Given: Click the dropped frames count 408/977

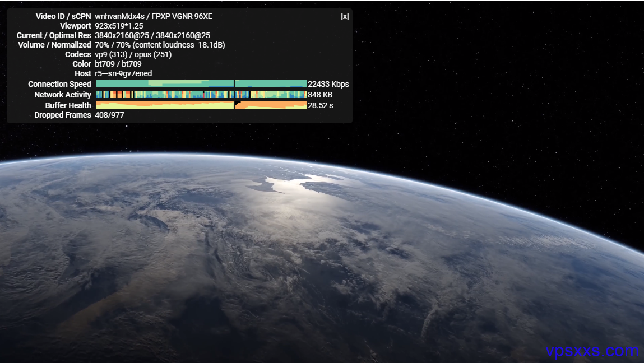Looking at the screenshot, I should coord(110,115).
